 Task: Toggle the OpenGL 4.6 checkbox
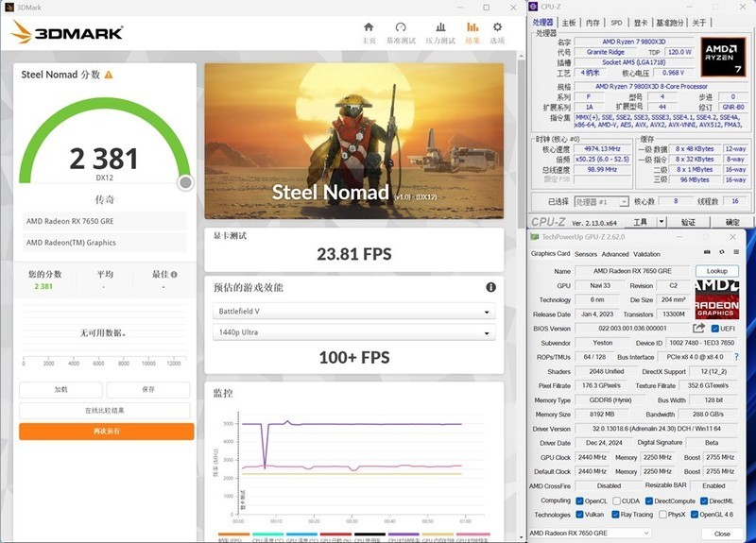(695, 515)
